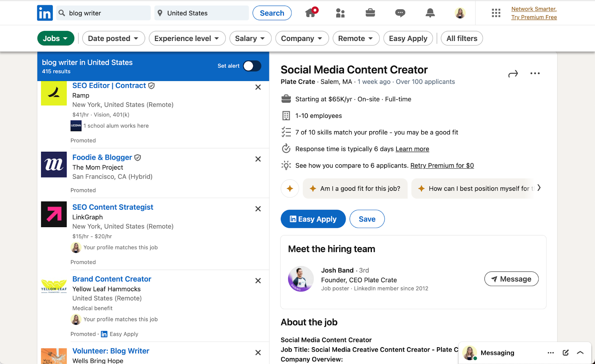Open the Company filter dropdown
The width and height of the screenshot is (595, 364).
302,38
